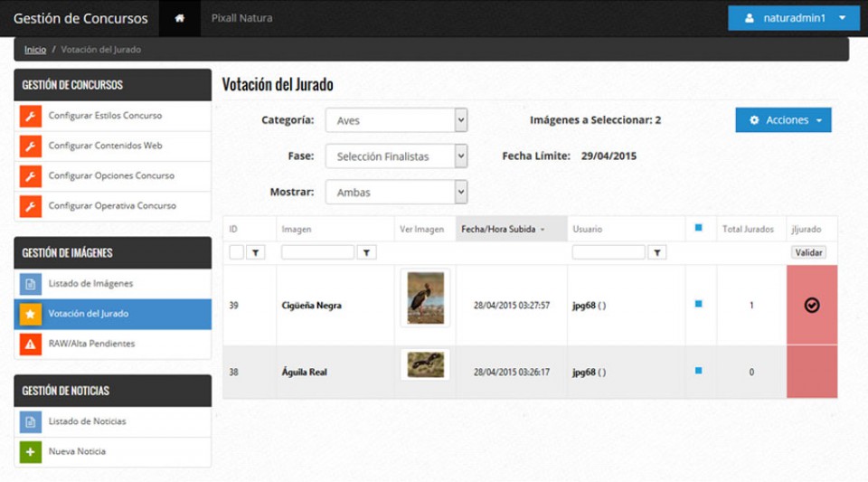
Task: Click the red jurado cell for Águila Real
Action: point(812,372)
